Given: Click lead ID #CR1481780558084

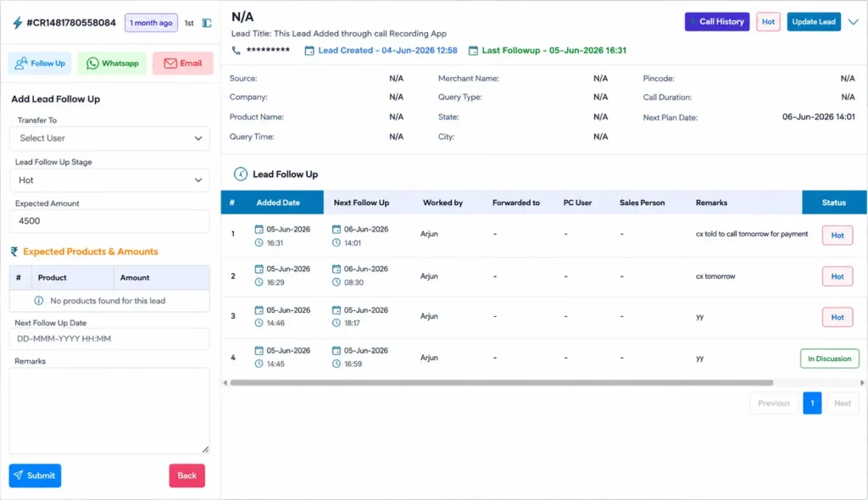Looking at the screenshot, I should [71, 23].
